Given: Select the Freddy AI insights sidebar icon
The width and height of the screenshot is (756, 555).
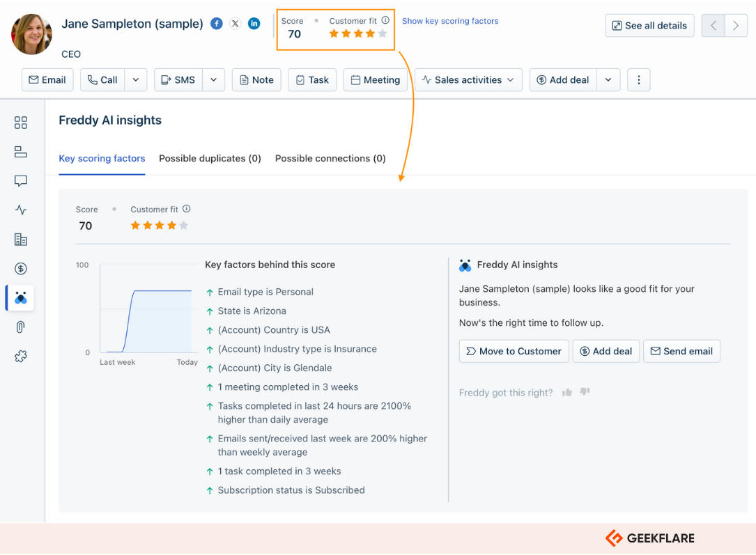Looking at the screenshot, I should pos(21,298).
